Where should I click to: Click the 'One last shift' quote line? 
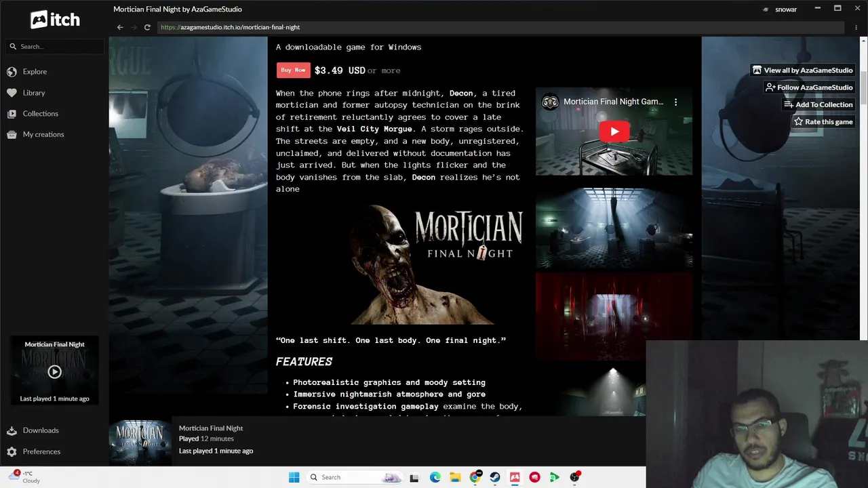(x=391, y=340)
